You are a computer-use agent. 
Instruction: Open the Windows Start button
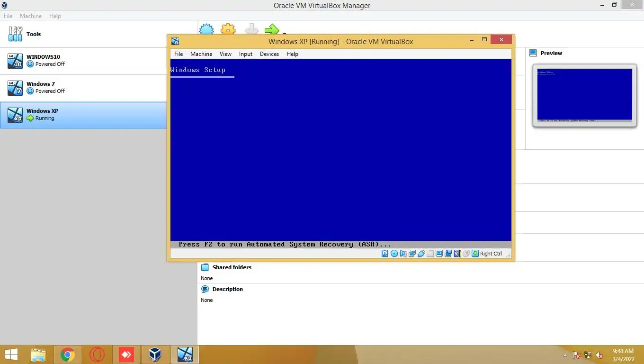point(11,355)
